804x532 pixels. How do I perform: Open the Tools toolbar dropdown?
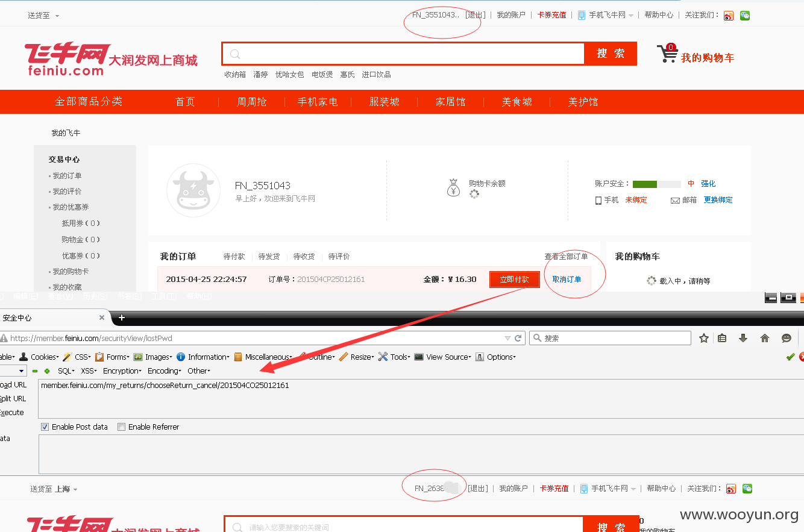point(394,357)
